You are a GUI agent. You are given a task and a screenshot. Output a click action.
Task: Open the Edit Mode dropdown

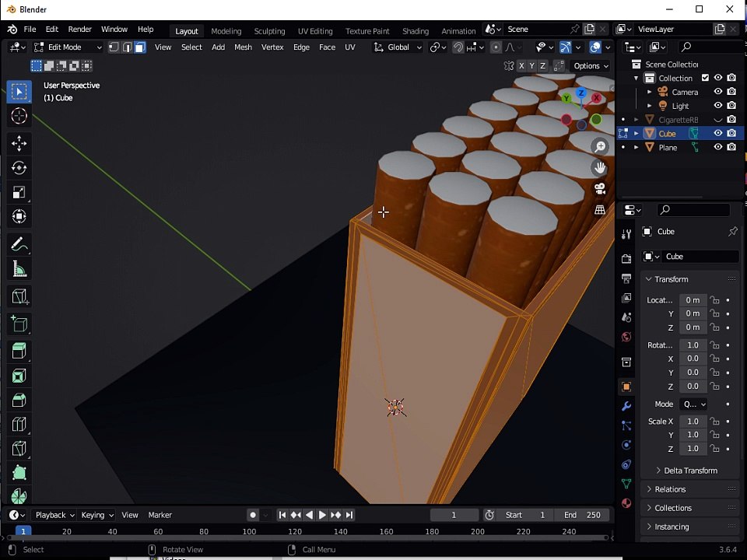[x=68, y=47]
